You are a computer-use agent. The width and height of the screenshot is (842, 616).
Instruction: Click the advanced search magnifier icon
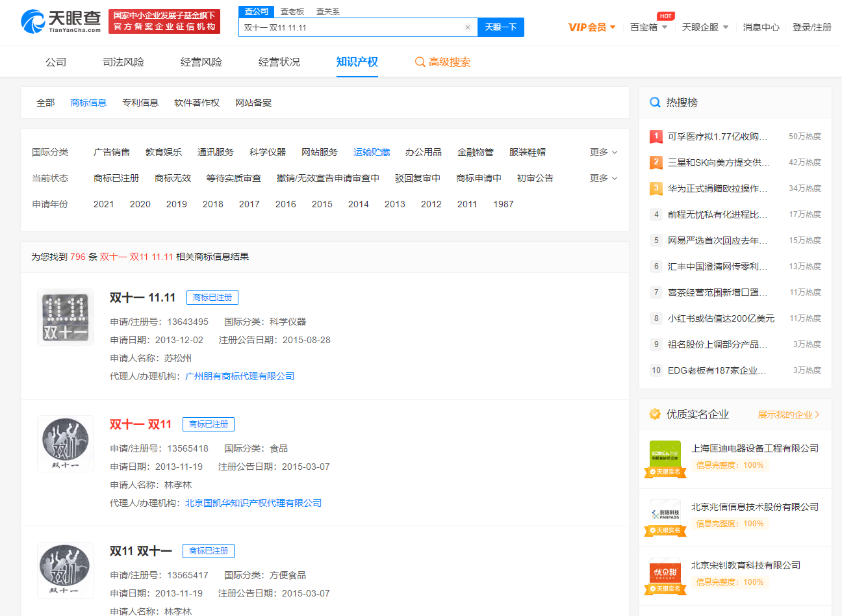click(x=420, y=62)
